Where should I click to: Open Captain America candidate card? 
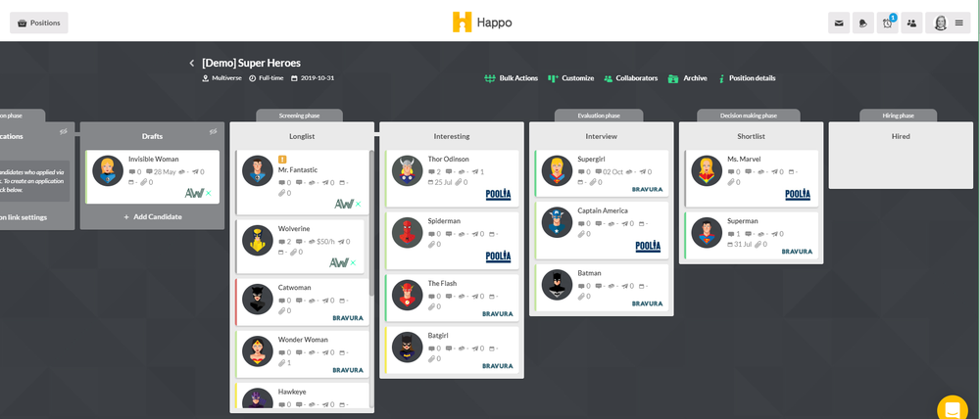(602, 230)
